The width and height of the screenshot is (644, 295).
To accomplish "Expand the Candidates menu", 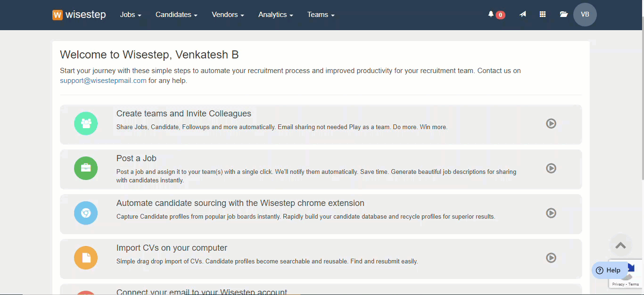I will point(176,15).
